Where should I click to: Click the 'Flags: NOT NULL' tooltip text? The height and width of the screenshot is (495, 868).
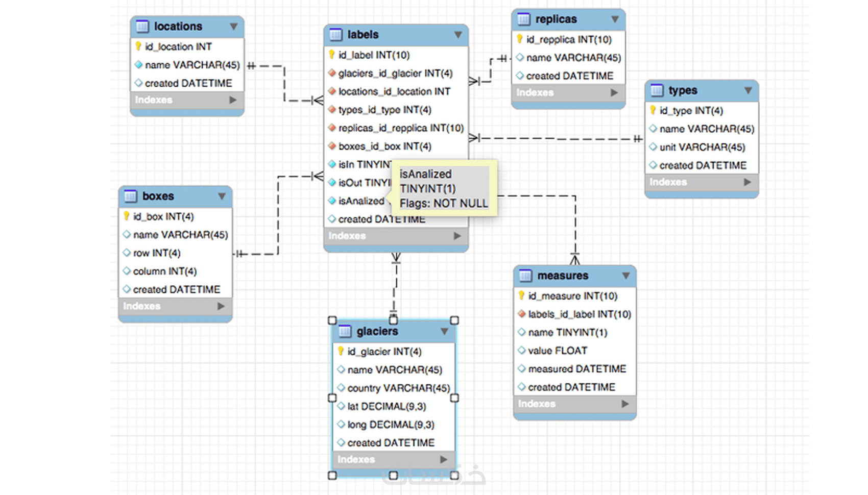coord(444,204)
